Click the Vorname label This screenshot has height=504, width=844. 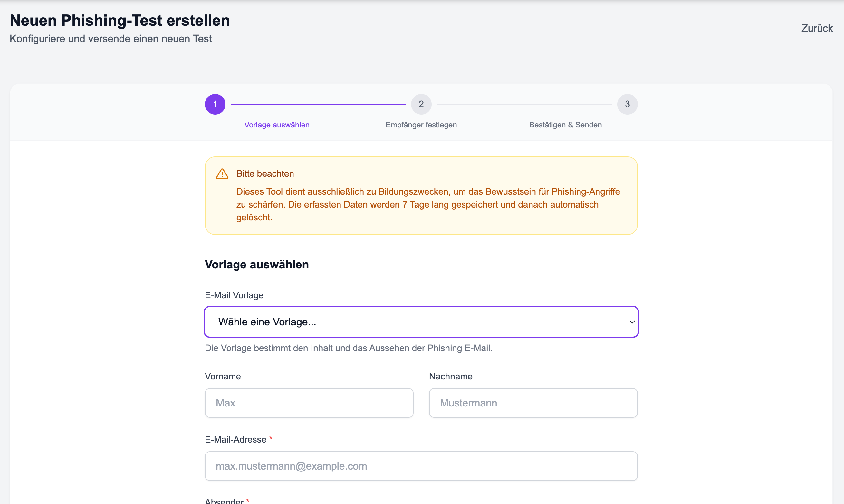point(223,376)
